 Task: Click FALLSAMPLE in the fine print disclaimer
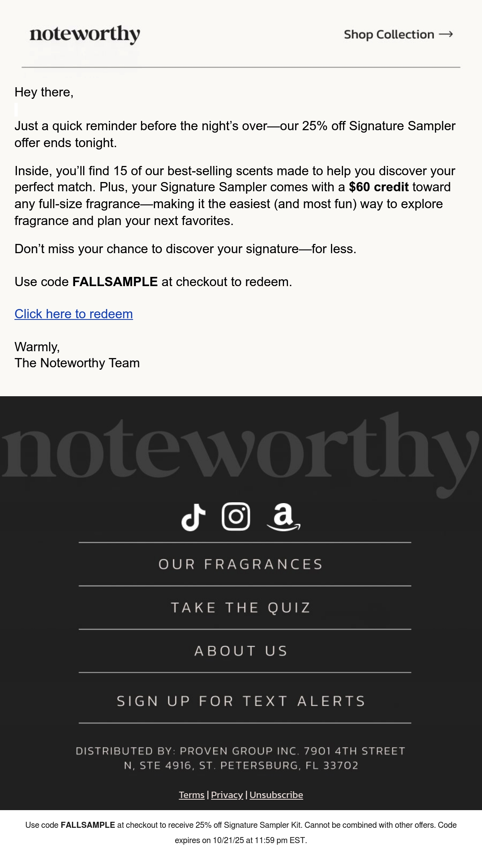[x=88, y=825]
